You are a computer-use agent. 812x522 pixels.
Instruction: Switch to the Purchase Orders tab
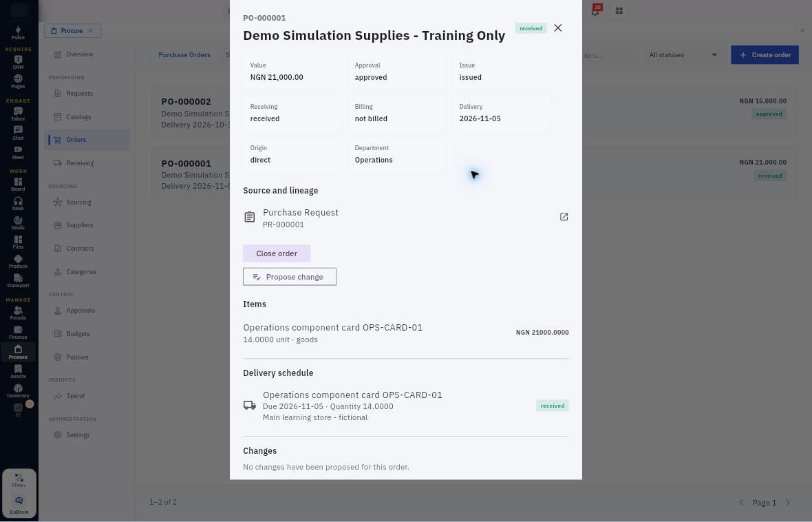184,55
